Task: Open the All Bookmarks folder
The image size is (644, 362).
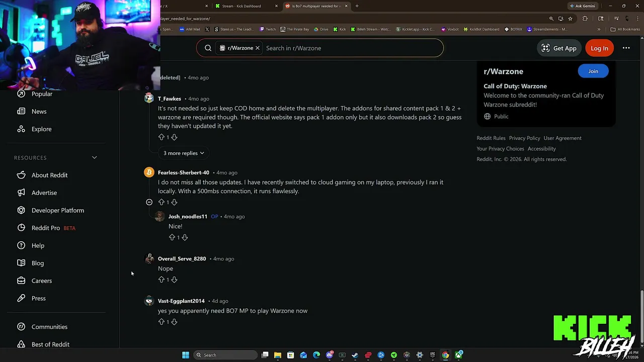Action: click(625, 29)
